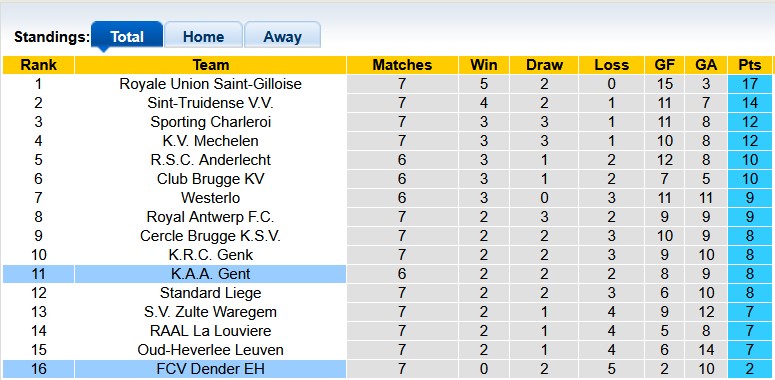775x380 pixels.
Task: Click the Team column header
Action: pos(211,65)
